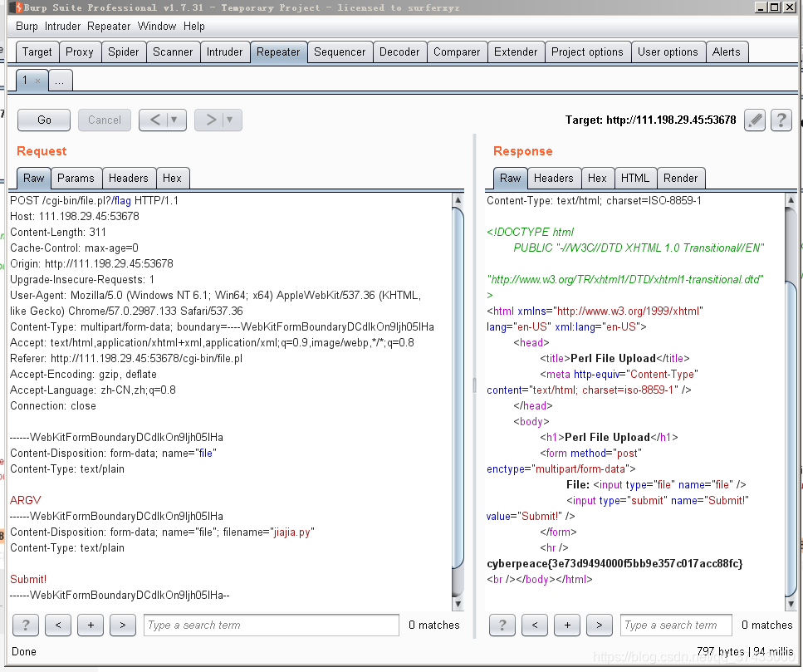Image resolution: width=803 pixels, height=672 pixels.
Task: Switch to the Sequencer tab
Action: click(340, 52)
